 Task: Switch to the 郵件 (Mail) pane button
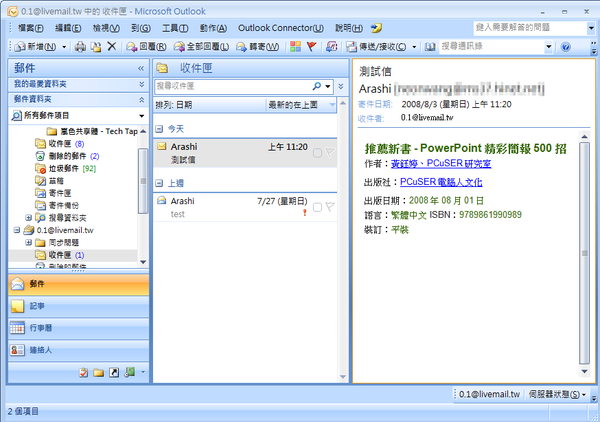[x=78, y=284]
